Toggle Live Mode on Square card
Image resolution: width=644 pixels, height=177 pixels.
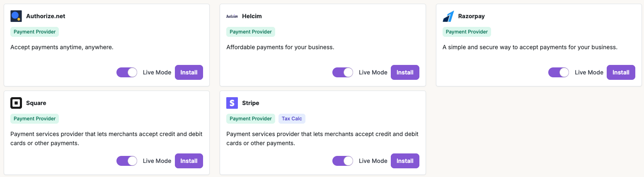click(127, 161)
